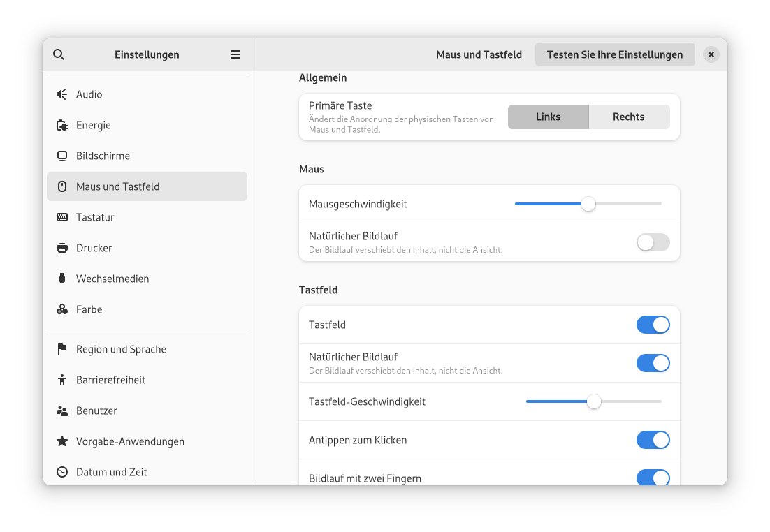Click Testen Sie Ihre Einstellungen button
The width and height of the screenshot is (770, 532).
coord(614,54)
